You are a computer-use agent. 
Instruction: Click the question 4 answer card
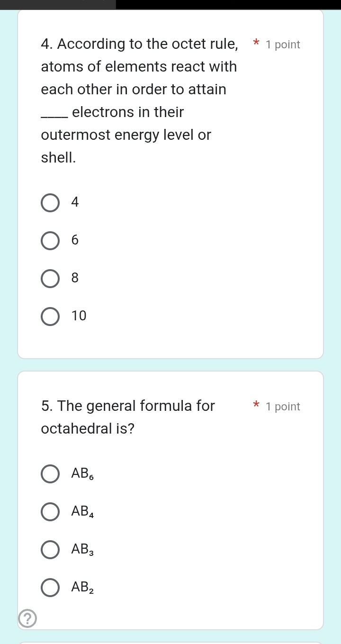pos(170,185)
